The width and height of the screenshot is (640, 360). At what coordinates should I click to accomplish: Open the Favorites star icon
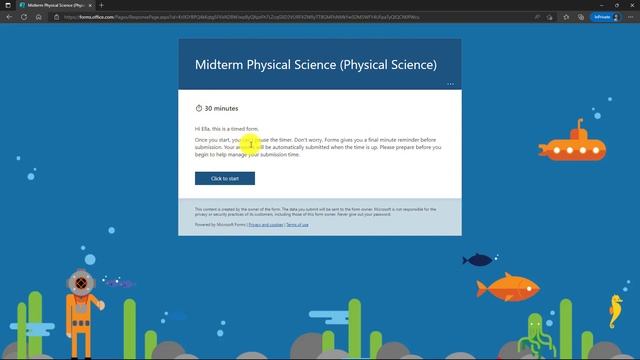(566, 17)
